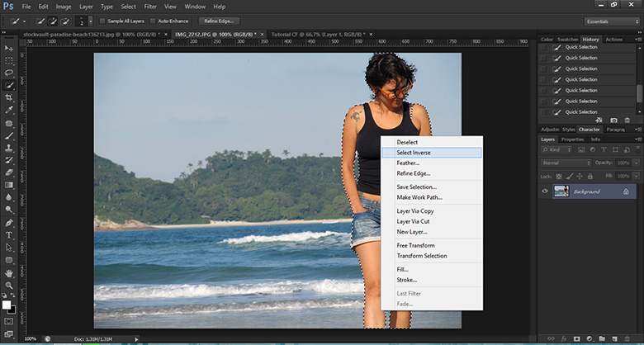Open the Filter menu
The width and height of the screenshot is (644, 345).
point(150,7)
